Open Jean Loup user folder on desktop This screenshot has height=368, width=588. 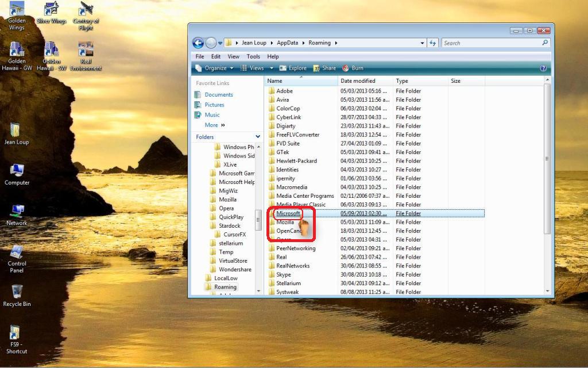click(x=17, y=134)
